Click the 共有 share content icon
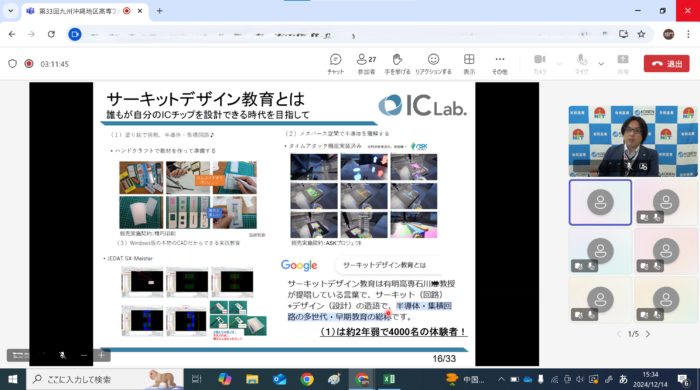The height and width of the screenshot is (390, 700). [x=623, y=64]
